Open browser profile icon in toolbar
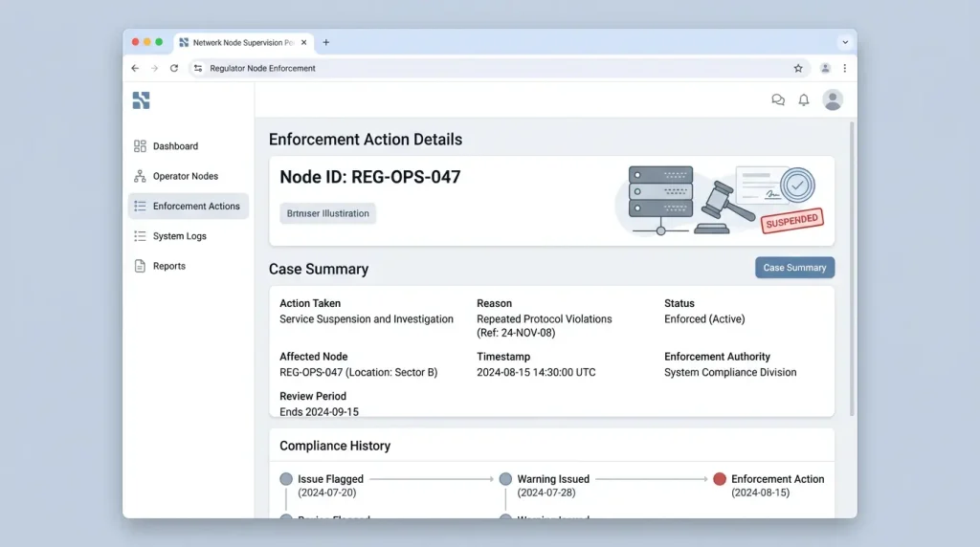The height and width of the screenshot is (547, 980). (x=825, y=69)
